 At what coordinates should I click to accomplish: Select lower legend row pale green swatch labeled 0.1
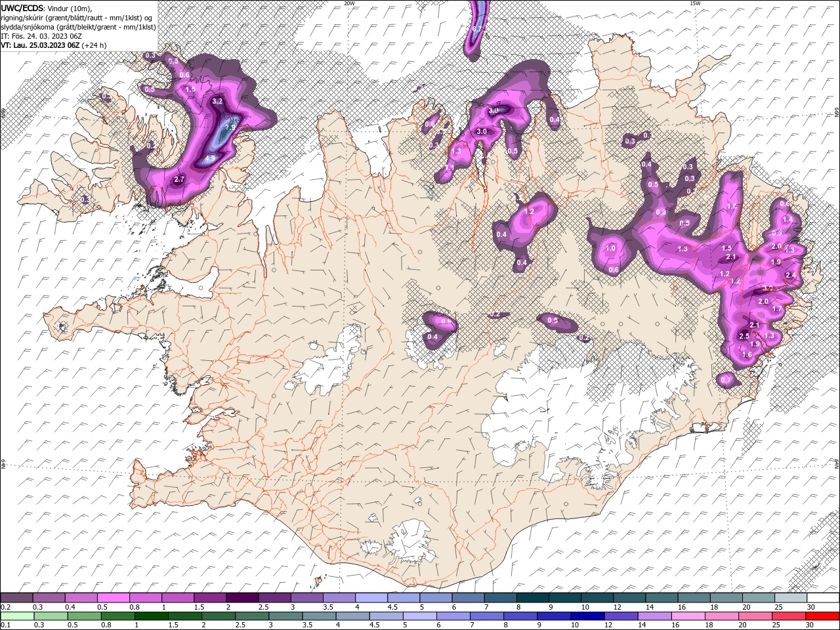tap(17, 616)
